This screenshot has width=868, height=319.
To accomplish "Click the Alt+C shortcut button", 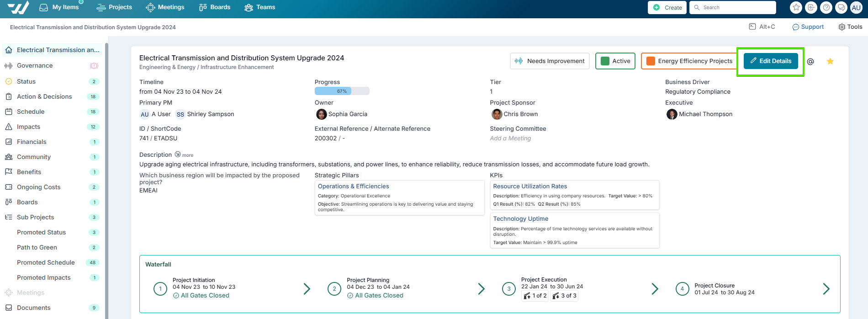I will 762,27.
